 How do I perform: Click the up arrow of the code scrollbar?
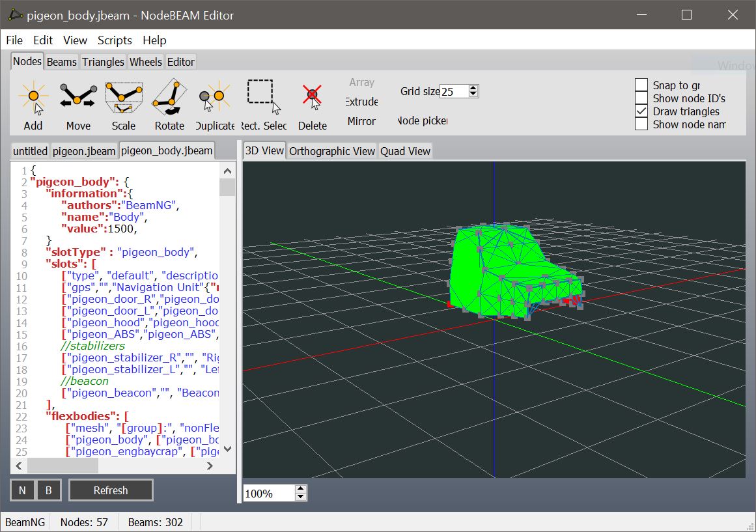(x=227, y=171)
